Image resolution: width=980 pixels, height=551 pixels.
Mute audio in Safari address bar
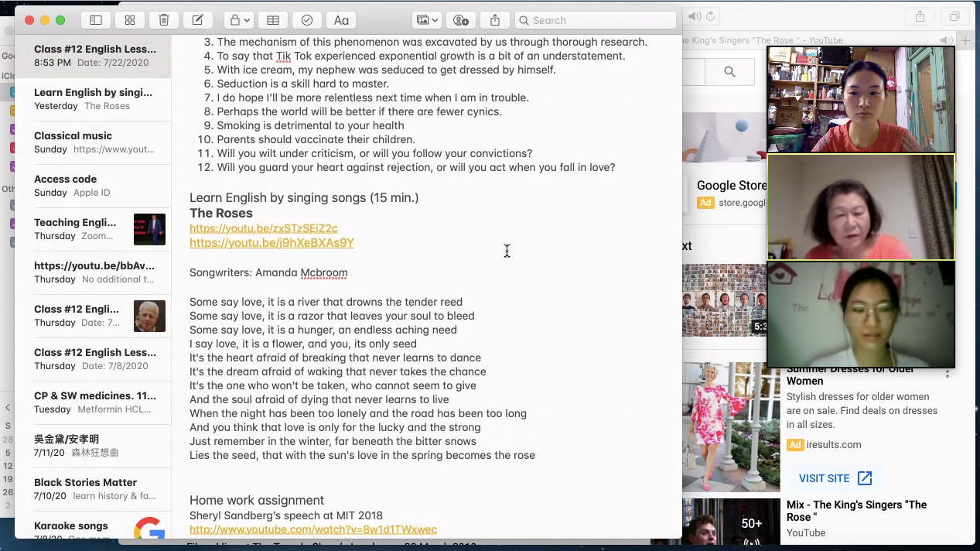coord(695,16)
